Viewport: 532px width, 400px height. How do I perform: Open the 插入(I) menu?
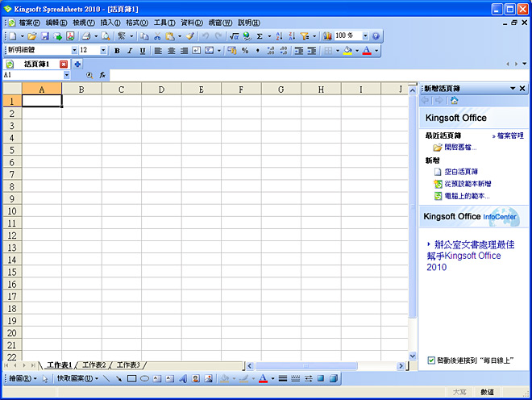tap(110, 23)
